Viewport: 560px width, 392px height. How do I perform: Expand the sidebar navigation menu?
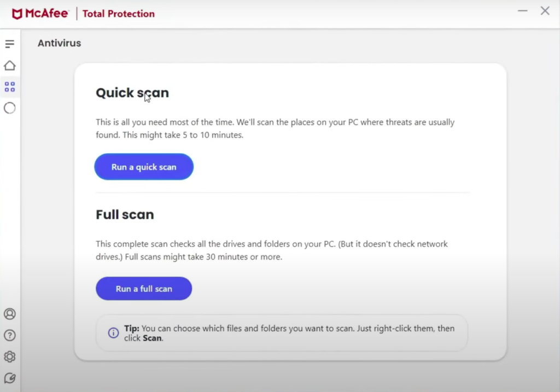point(9,44)
